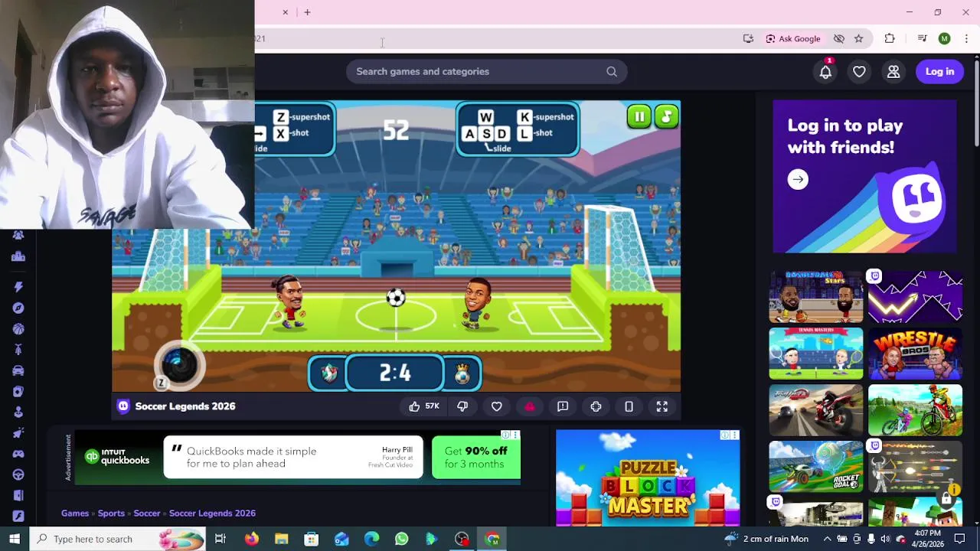The width and height of the screenshot is (980, 551).
Task: Open the purple W game thumbnail
Action: click(915, 297)
